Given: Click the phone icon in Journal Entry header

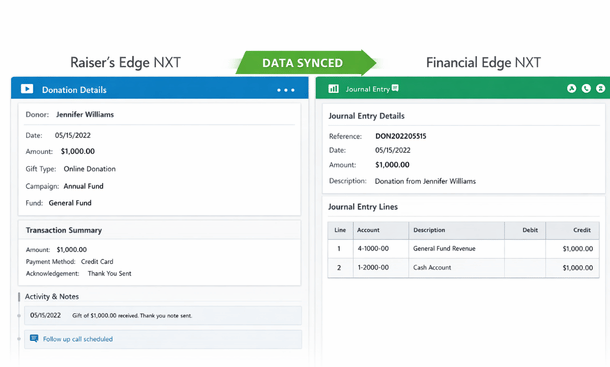Looking at the screenshot, I should coord(586,89).
